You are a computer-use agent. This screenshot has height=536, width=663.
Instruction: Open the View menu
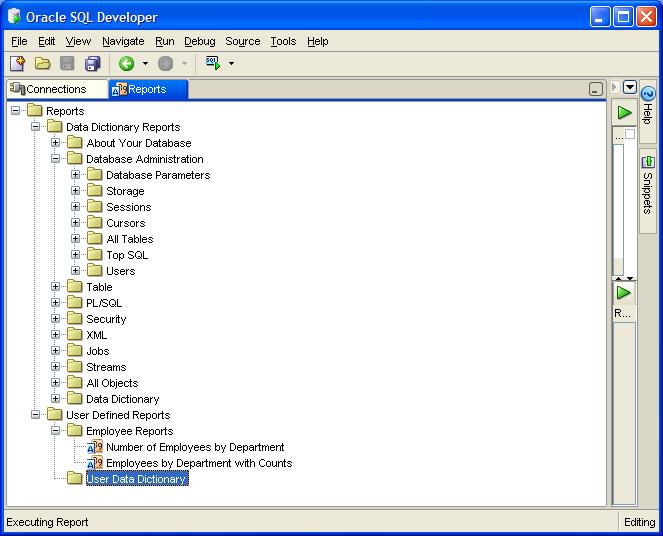(78, 41)
